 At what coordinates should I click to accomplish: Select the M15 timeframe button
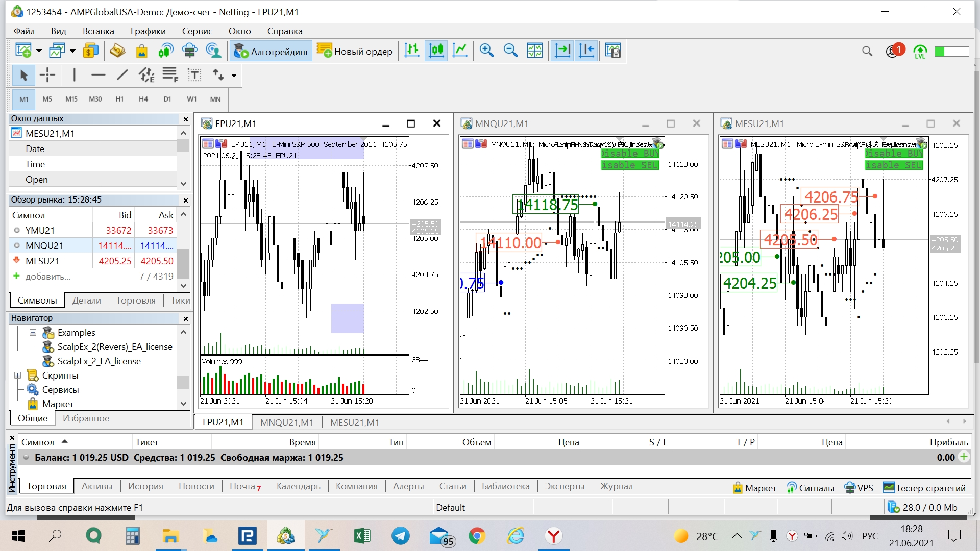pyautogui.click(x=71, y=99)
